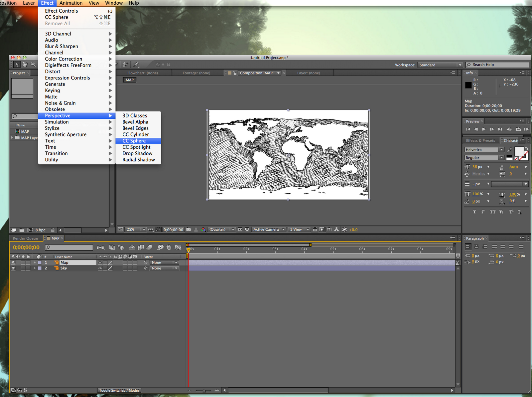Click the Play button in Preview panel

click(x=484, y=129)
